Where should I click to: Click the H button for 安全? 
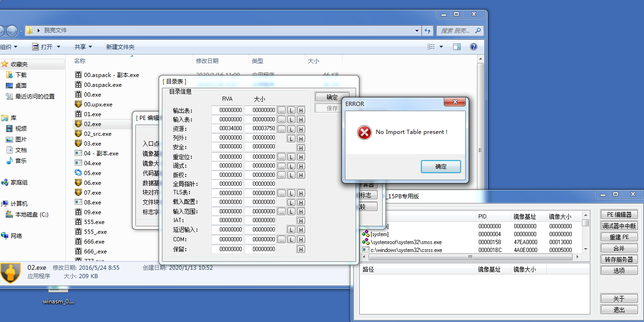click(x=301, y=147)
